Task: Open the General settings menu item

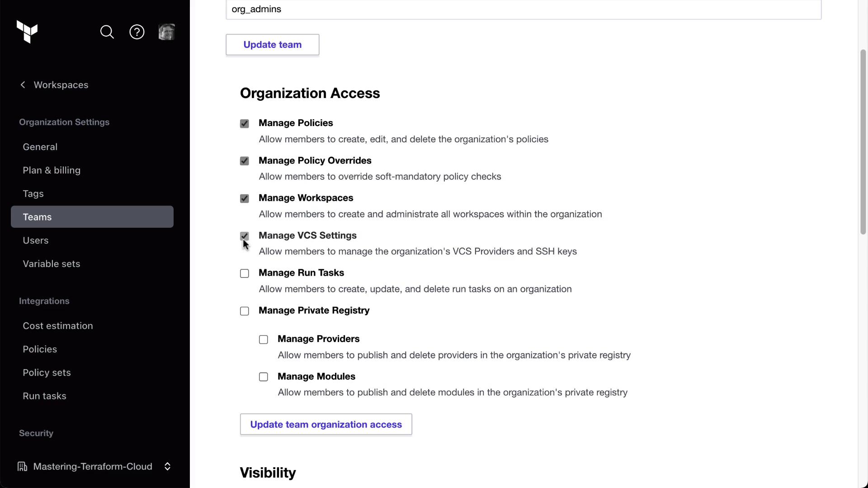Action: tap(40, 147)
